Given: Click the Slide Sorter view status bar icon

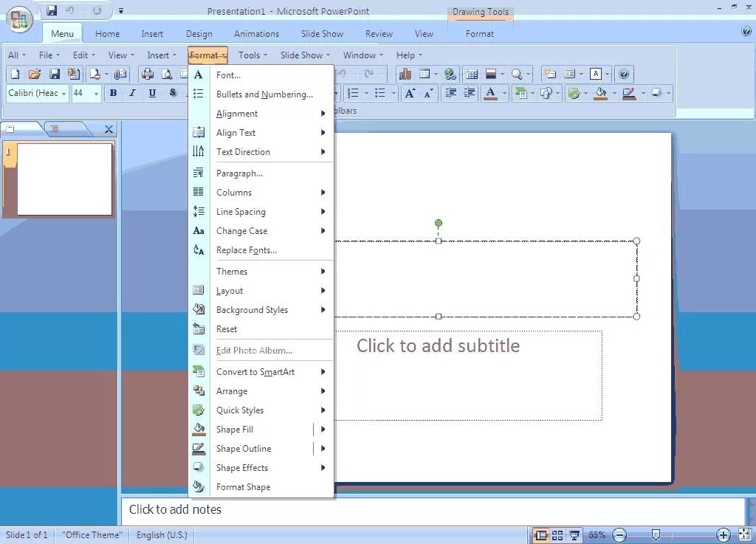Looking at the screenshot, I should [x=557, y=535].
